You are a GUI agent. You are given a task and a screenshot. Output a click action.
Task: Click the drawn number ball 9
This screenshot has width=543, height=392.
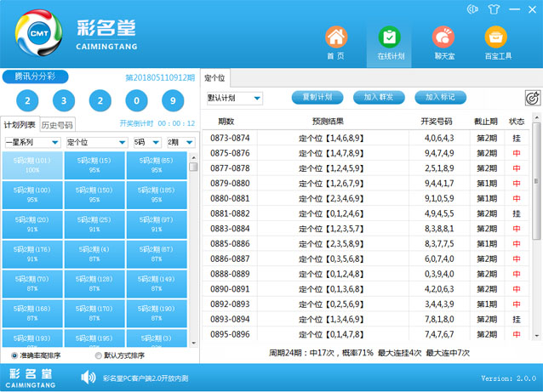(x=173, y=100)
